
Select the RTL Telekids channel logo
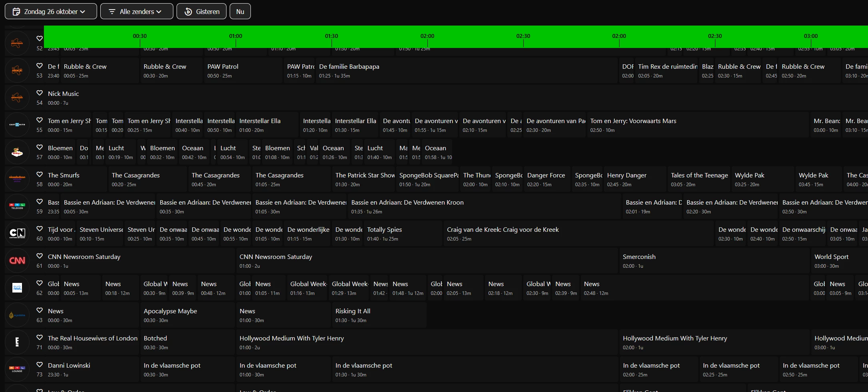[x=17, y=206]
